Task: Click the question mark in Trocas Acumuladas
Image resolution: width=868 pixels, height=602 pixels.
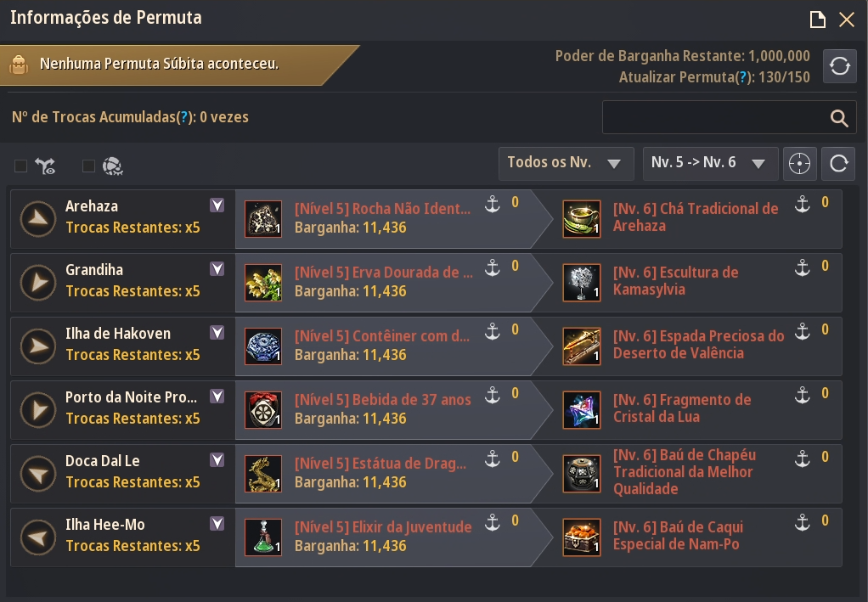Action: pos(183,117)
